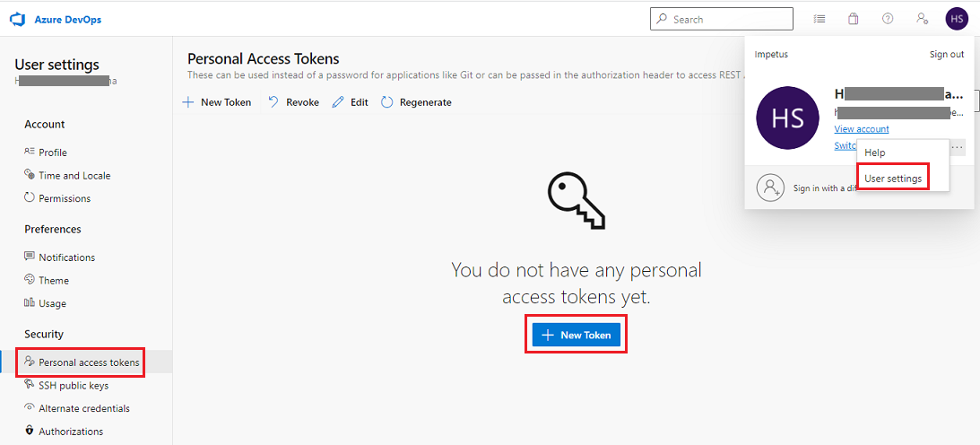Open Permissions in the sidebar
Image resolution: width=980 pixels, height=445 pixels.
(x=65, y=199)
